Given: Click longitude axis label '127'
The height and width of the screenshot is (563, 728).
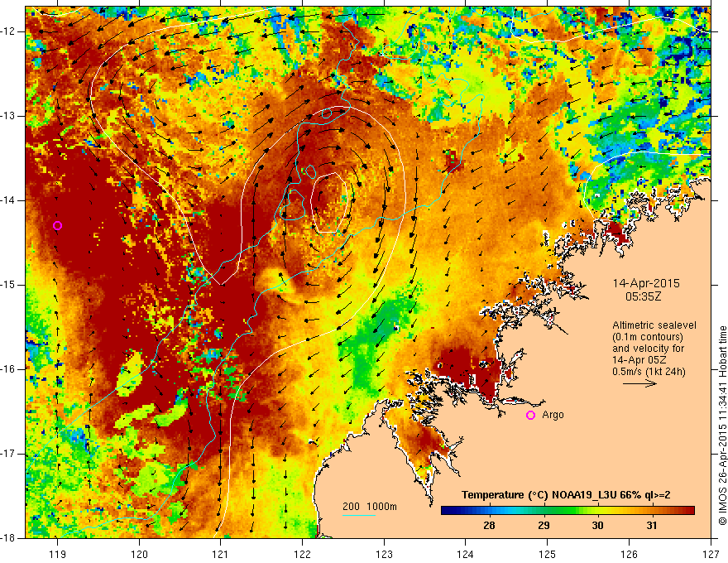Looking at the screenshot, I should [711, 554].
